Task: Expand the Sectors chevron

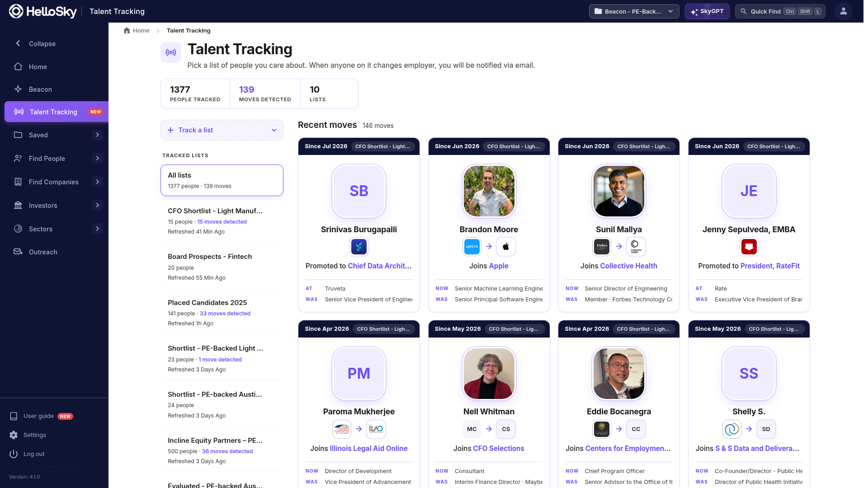Action: coord(97,229)
